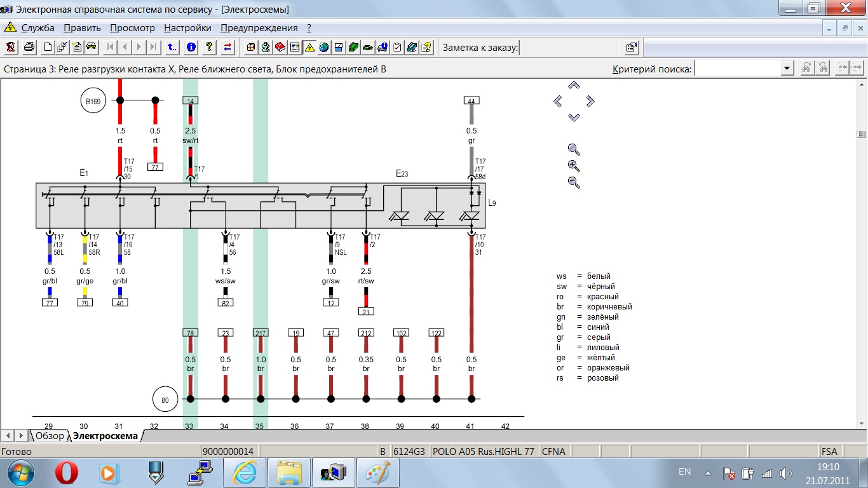Click the printer icon in the toolbar
The width and height of the screenshot is (868, 488).
pyautogui.click(x=29, y=47)
